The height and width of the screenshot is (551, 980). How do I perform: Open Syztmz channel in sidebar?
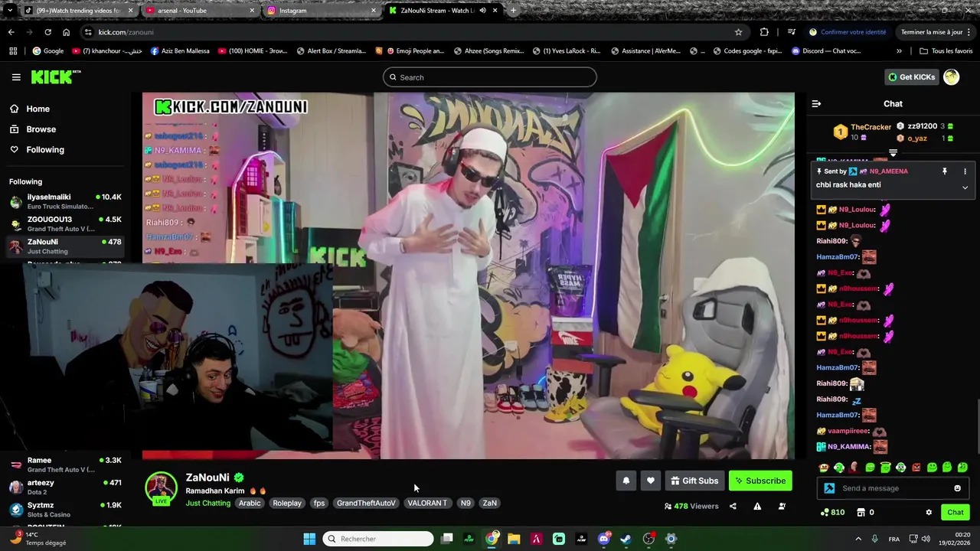pyautogui.click(x=65, y=510)
